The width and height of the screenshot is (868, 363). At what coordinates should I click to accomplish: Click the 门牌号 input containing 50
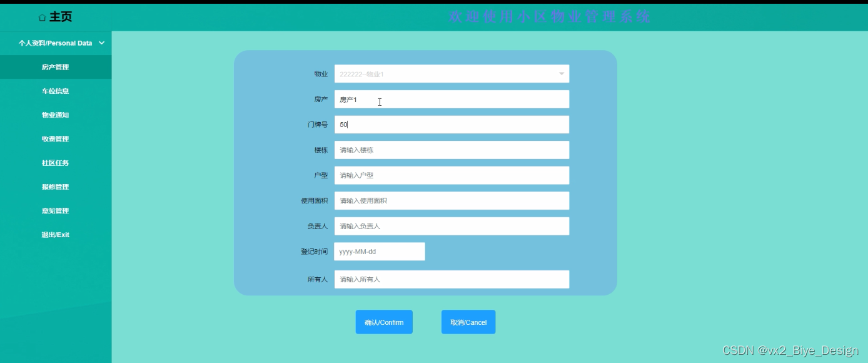pos(452,125)
